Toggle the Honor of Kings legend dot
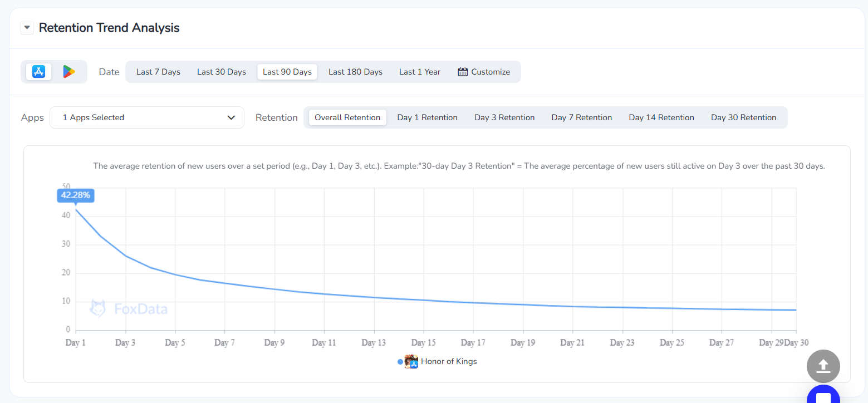This screenshot has height=403, width=868. (x=400, y=362)
